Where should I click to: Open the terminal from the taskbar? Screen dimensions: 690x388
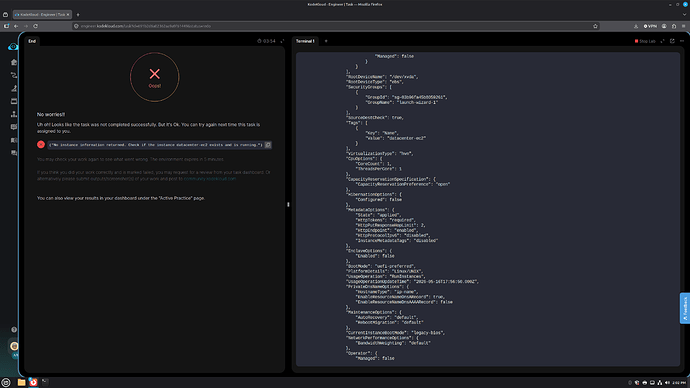click(45, 382)
